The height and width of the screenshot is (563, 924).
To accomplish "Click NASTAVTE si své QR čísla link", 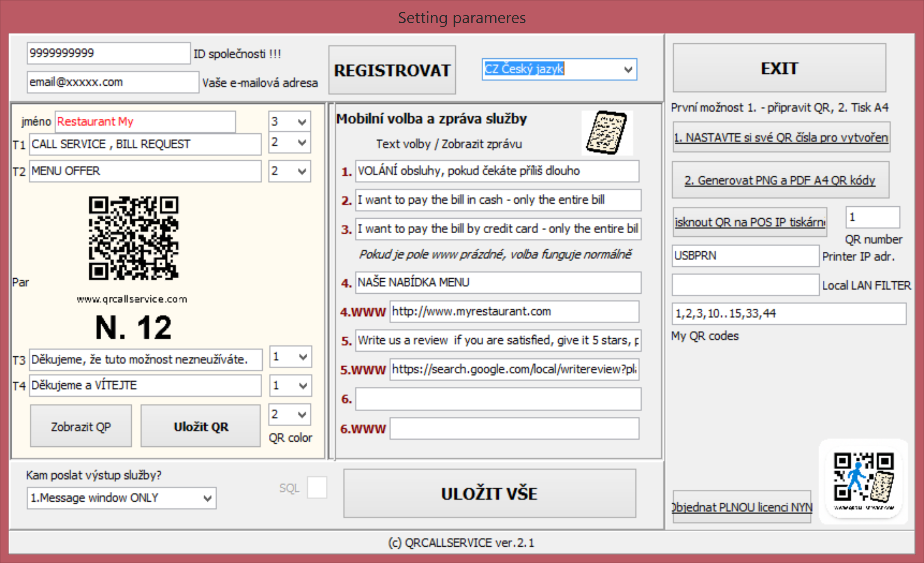I will (x=781, y=138).
